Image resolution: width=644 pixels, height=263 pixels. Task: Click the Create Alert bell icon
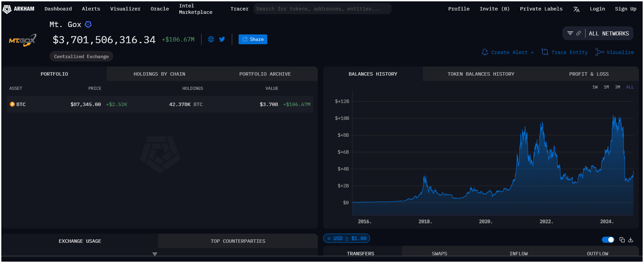pyautogui.click(x=485, y=52)
